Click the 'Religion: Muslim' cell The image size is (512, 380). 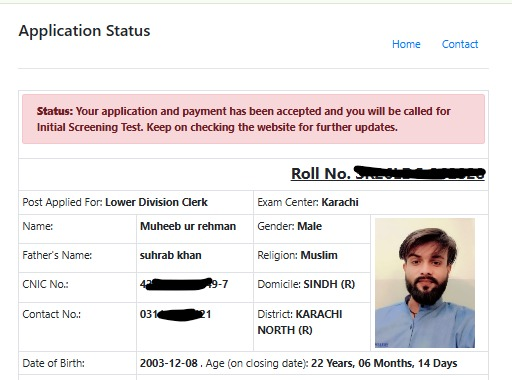click(x=312, y=258)
